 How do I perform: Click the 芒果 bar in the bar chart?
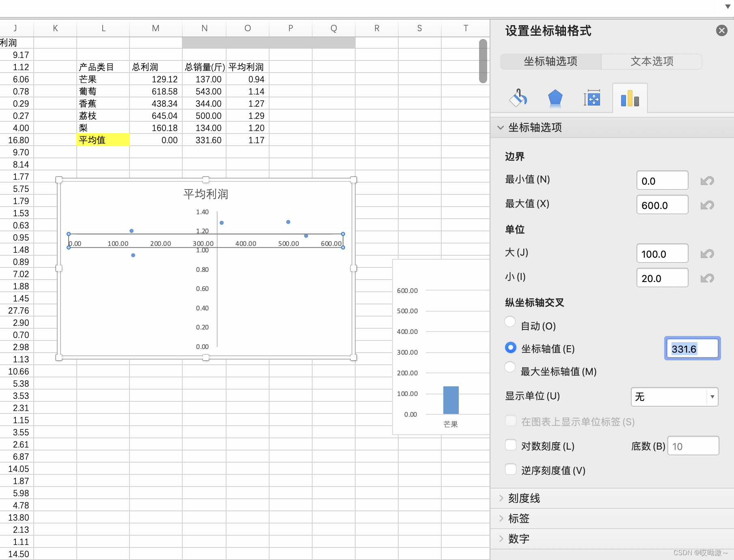click(451, 400)
